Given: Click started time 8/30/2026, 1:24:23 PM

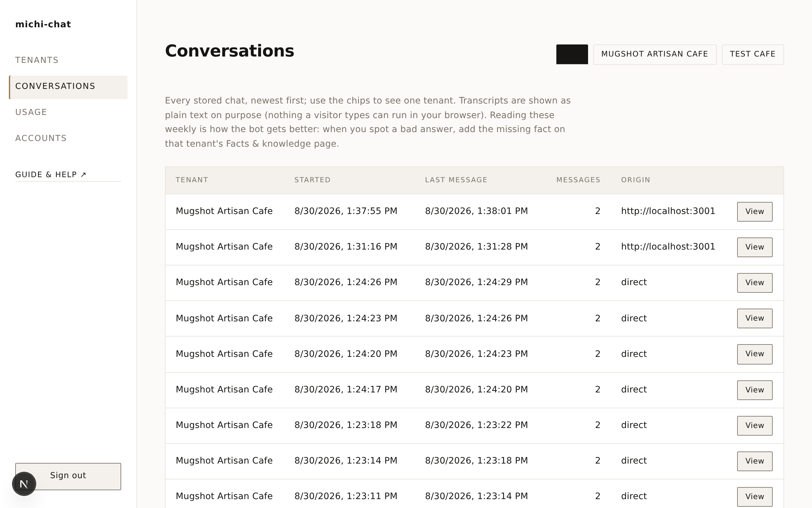Looking at the screenshot, I should pyautogui.click(x=346, y=318).
